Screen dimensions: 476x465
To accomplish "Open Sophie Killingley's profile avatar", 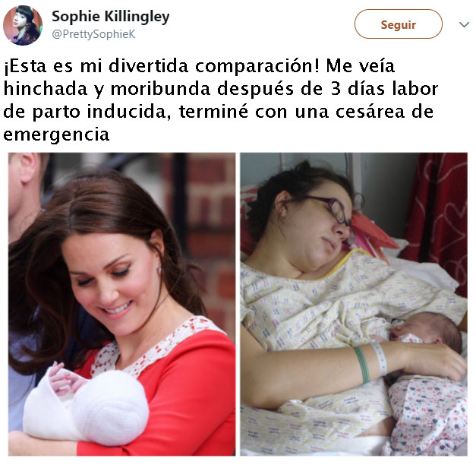I will click(x=23, y=25).
